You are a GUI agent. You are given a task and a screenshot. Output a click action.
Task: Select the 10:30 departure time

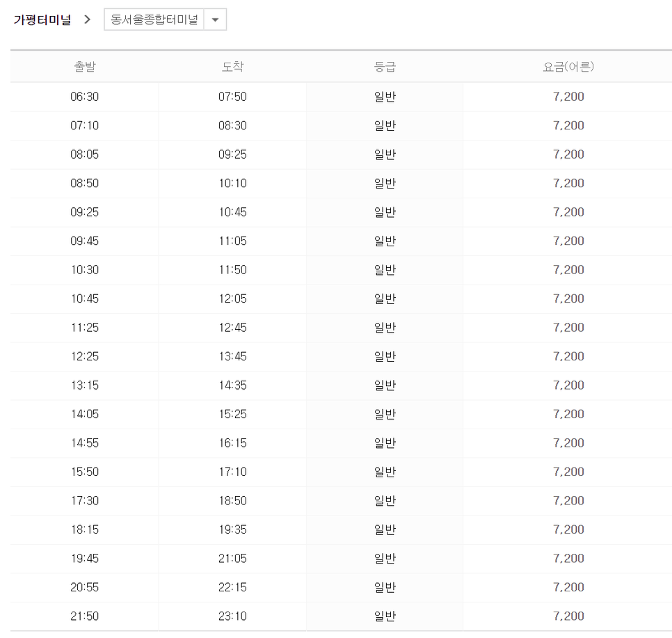84,270
